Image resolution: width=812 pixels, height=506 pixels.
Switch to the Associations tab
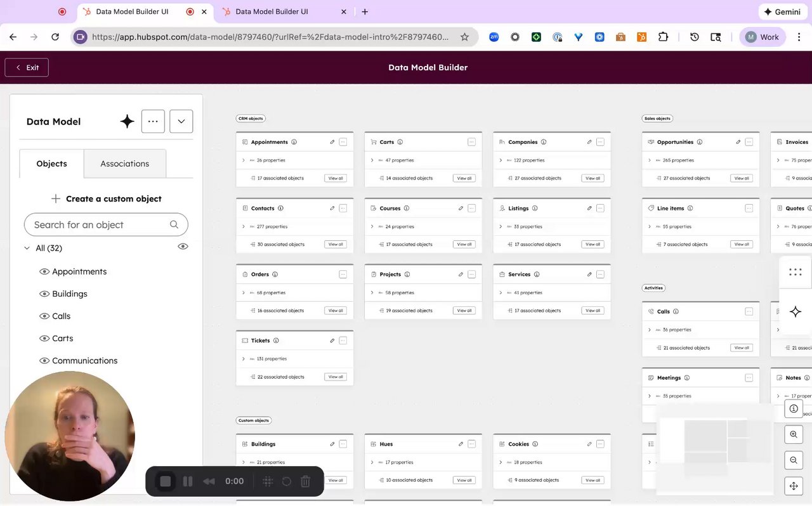pyautogui.click(x=124, y=164)
